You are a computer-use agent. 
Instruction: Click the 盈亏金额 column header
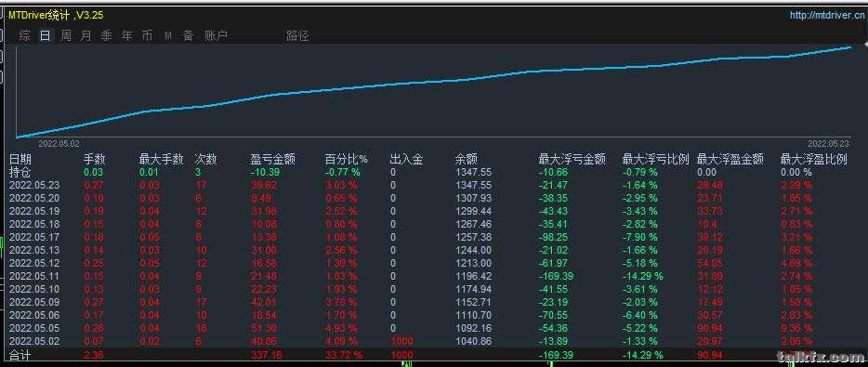[273, 160]
